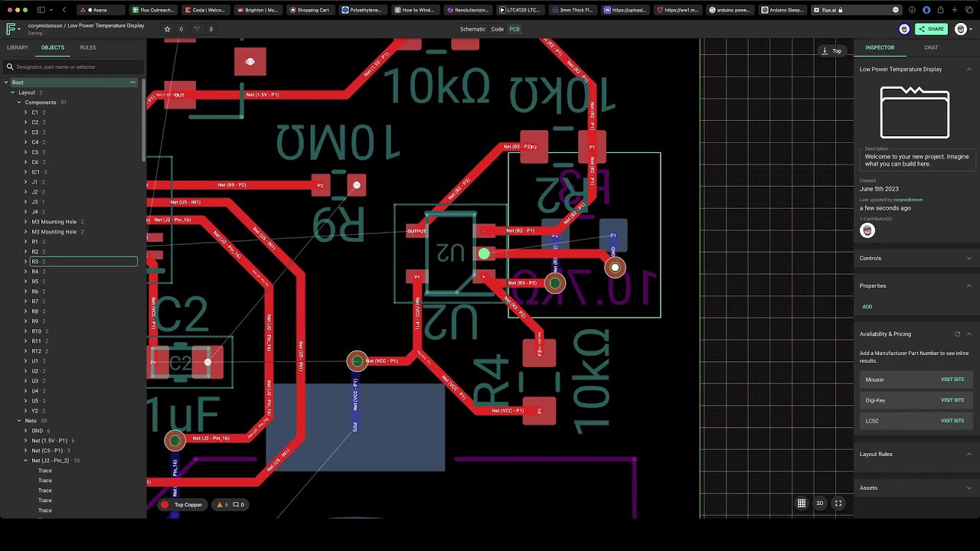Switch to Arduino Sleep browser tab
The width and height of the screenshot is (980, 551).
pos(783,10)
